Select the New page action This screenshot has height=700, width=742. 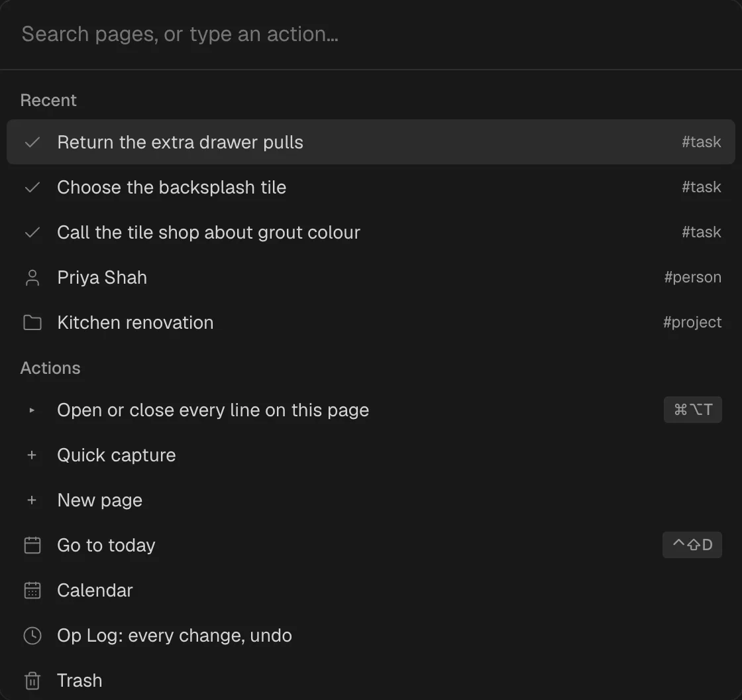(x=371, y=500)
